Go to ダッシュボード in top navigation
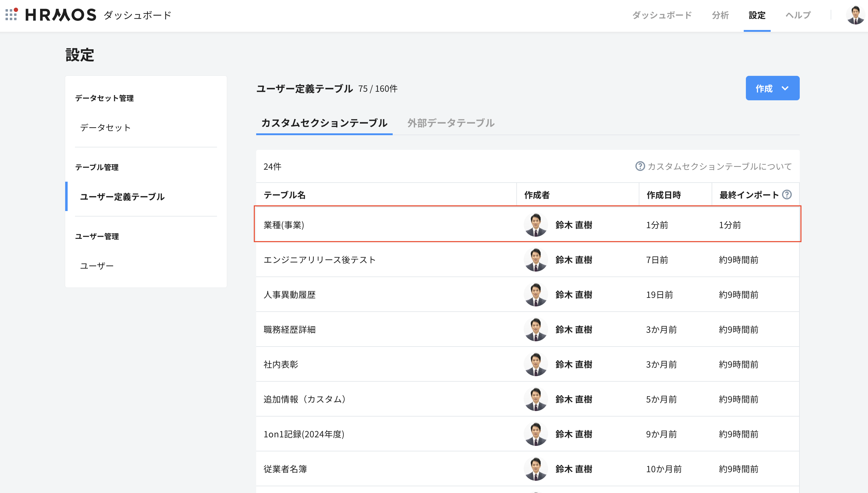 click(x=662, y=15)
